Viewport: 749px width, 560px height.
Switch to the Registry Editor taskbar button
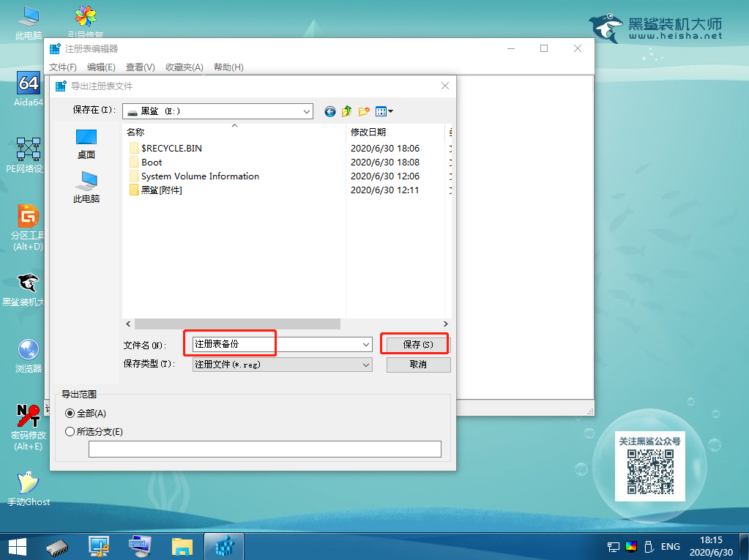pos(224,547)
